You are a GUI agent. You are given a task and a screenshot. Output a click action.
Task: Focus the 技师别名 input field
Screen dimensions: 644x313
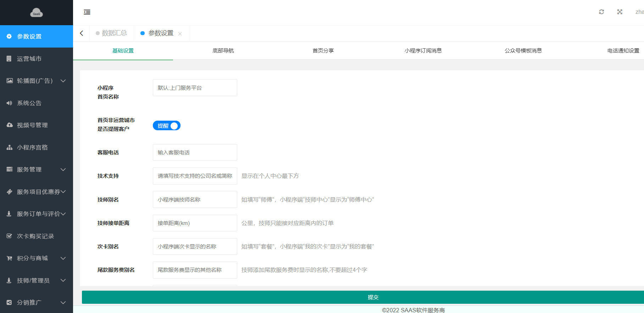pyautogui.click(x=195, y=199)
